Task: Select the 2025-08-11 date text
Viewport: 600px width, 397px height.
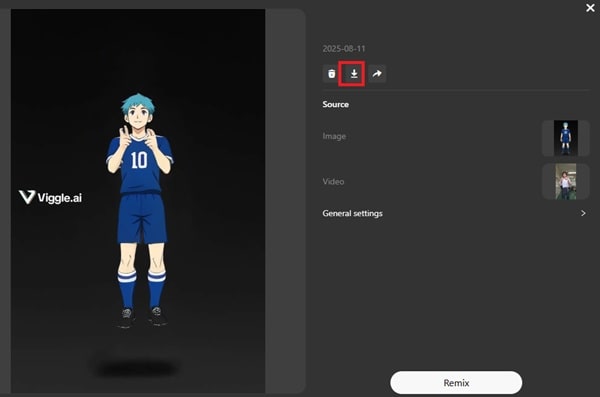Action: point(344,49)
